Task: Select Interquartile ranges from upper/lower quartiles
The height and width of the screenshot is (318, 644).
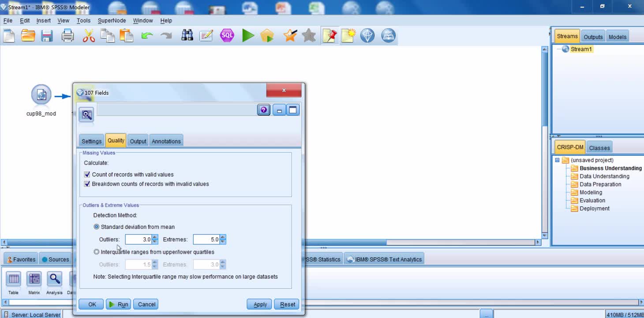Action: [97, 252]
